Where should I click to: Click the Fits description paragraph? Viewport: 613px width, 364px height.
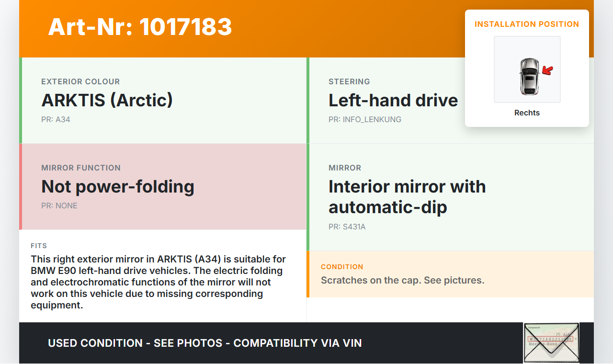coord(158,282)
